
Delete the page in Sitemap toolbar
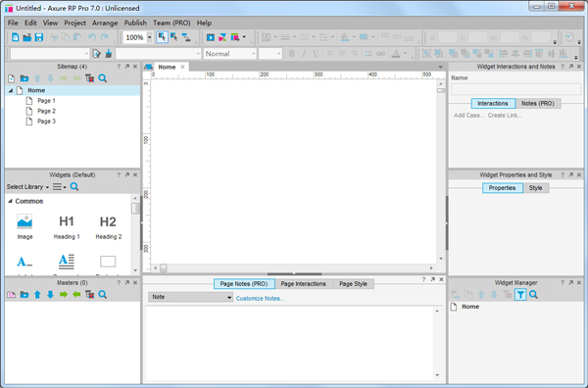coord(89,78)
